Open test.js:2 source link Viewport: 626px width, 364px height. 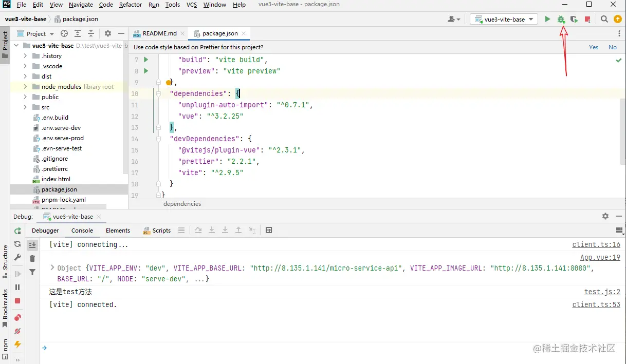[602, 292]
